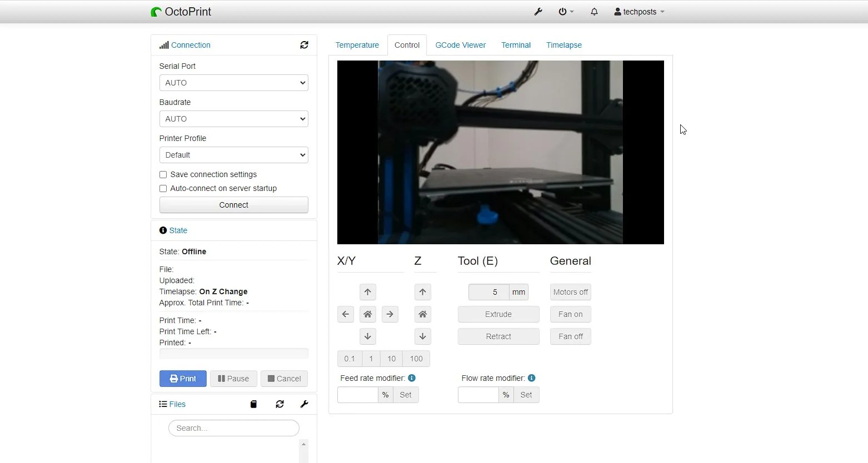Move printhead up with Z up arrow
This screenshot has width=868, height=463.
422,292
